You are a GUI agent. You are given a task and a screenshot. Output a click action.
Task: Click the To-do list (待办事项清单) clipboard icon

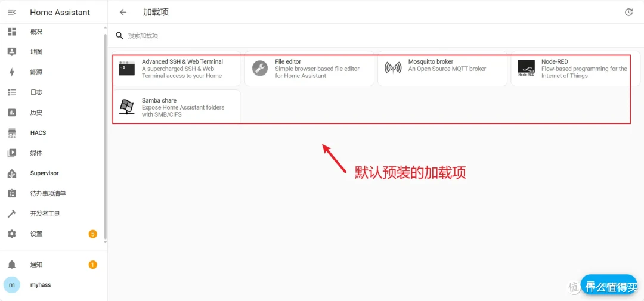click(12, 193)
